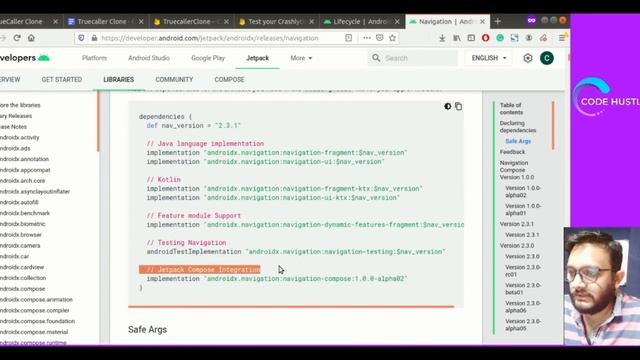This screenshot has height=360, width=640.
Task: Copy the dependencies code sample
Action: click(458, 107)
